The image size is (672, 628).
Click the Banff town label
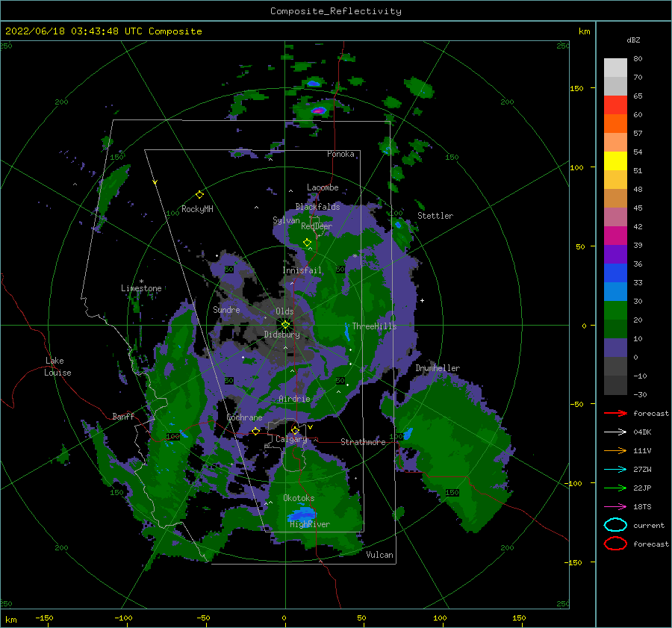pos(123,417)
